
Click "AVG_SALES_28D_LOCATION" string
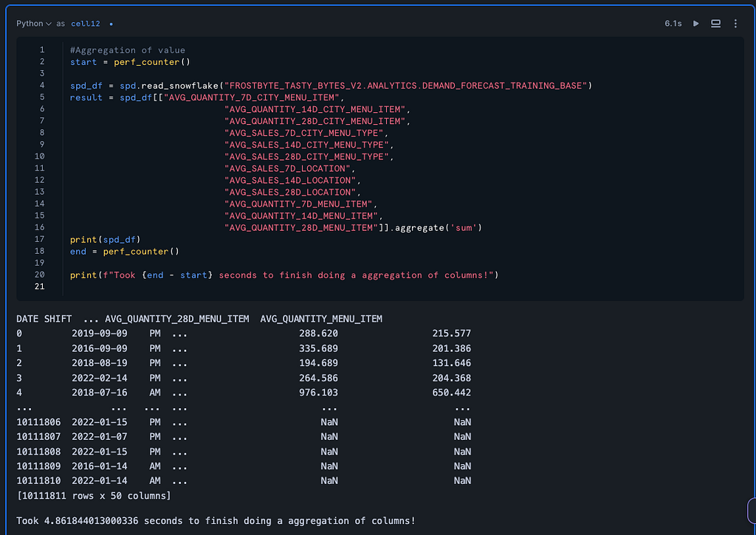[290, 193]
